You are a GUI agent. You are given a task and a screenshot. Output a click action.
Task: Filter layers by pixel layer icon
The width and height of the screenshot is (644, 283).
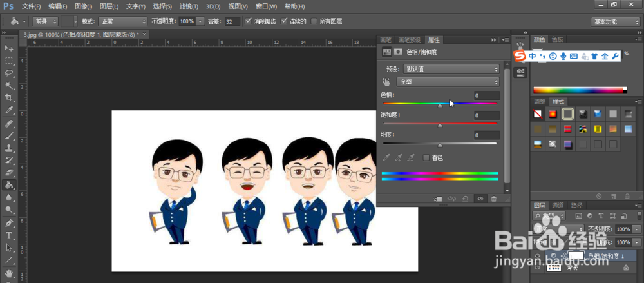click(x=579, y=215)
